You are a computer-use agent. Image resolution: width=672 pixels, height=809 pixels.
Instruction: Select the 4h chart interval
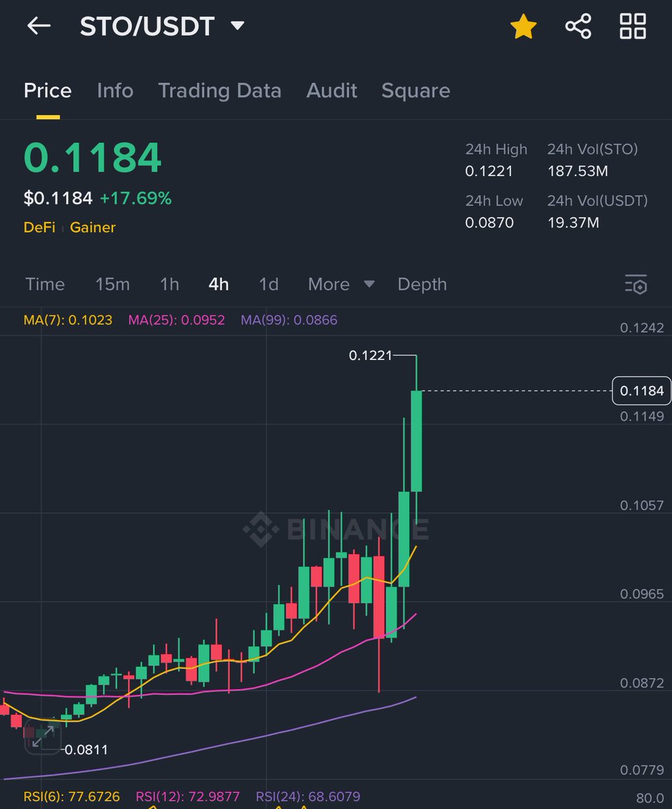click(218, 284)
